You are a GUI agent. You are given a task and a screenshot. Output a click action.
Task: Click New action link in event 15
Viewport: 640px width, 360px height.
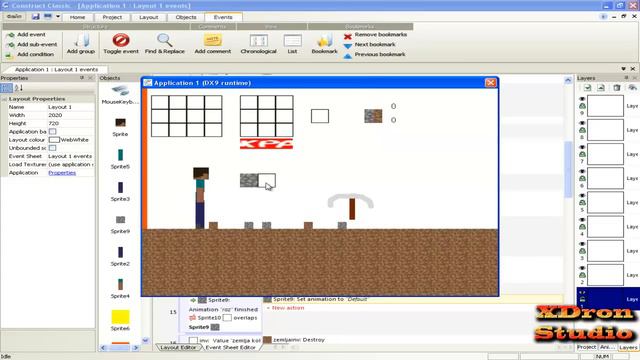[x=288, y=308]
